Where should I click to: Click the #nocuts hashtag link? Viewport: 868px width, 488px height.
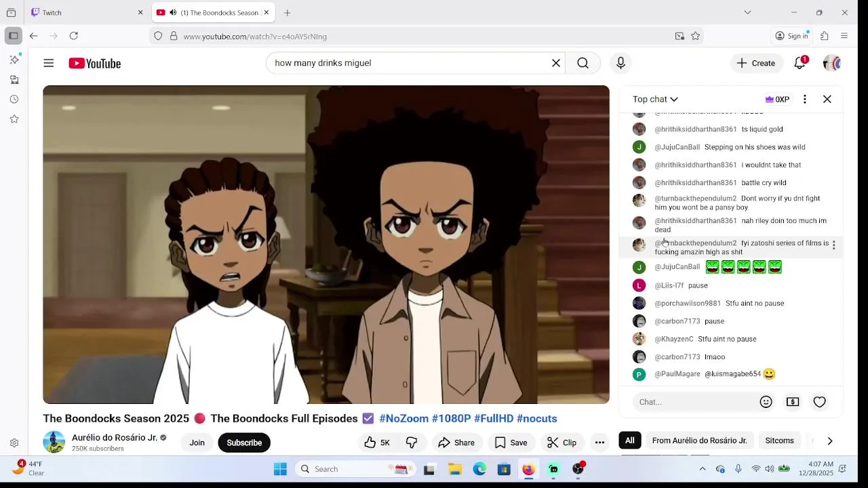pyautogui.click(x=536, y=418)
